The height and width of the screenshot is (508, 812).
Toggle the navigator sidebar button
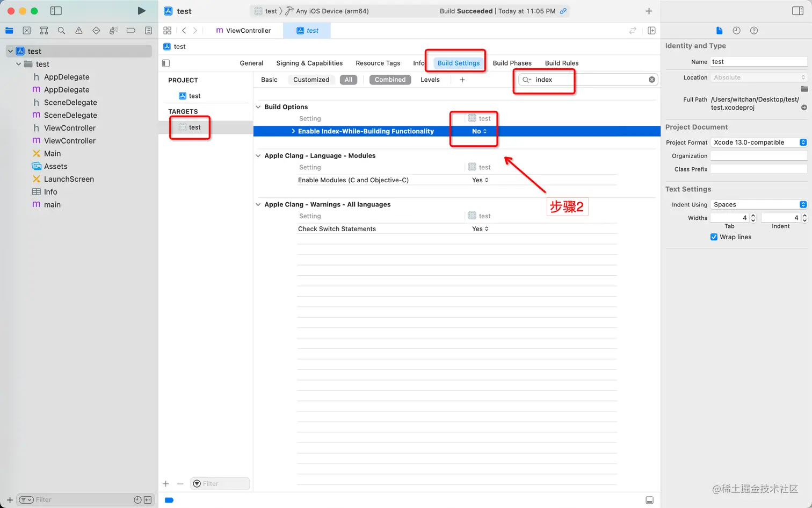[x=56, y=11]
